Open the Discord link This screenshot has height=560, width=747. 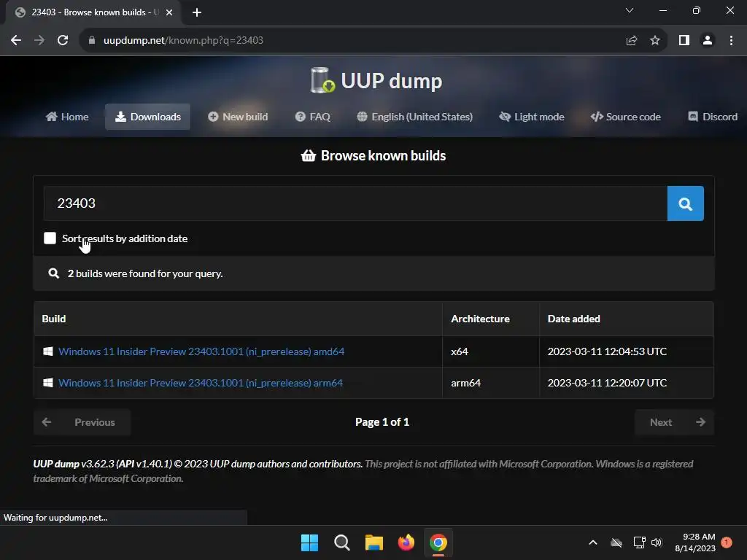[713, 117]
